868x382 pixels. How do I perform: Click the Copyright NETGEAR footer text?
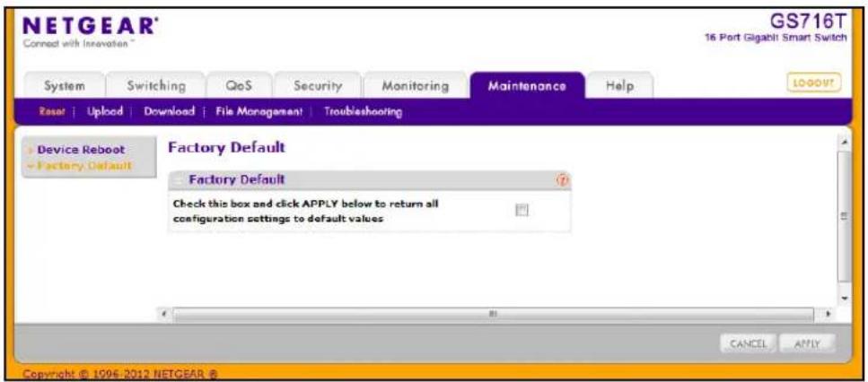click(x=120, y=374)
